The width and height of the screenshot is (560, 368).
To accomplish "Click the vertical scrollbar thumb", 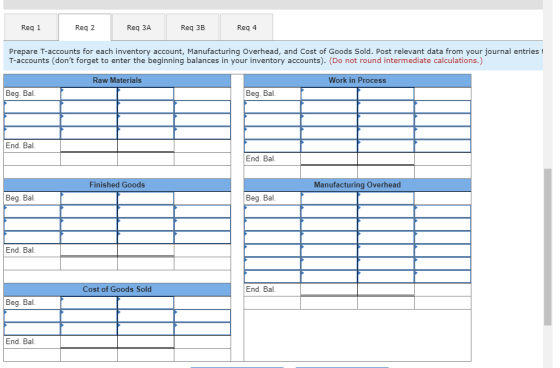I will [548, 247].
